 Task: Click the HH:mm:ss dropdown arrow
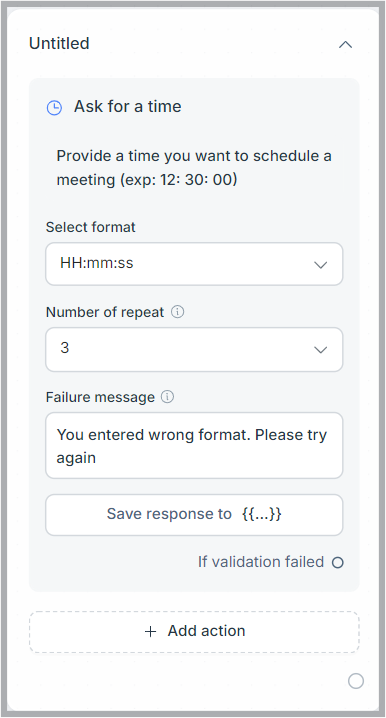[x=321, y=265]
